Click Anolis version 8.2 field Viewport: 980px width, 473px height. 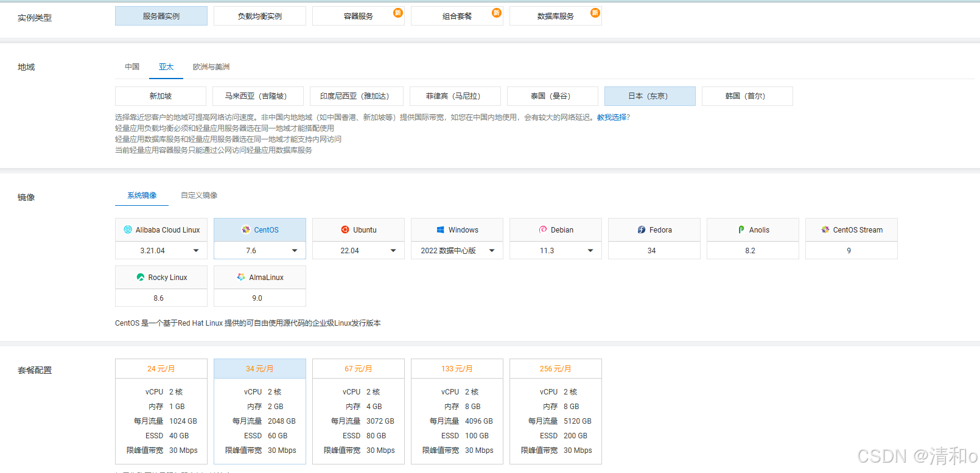[753, 250]
